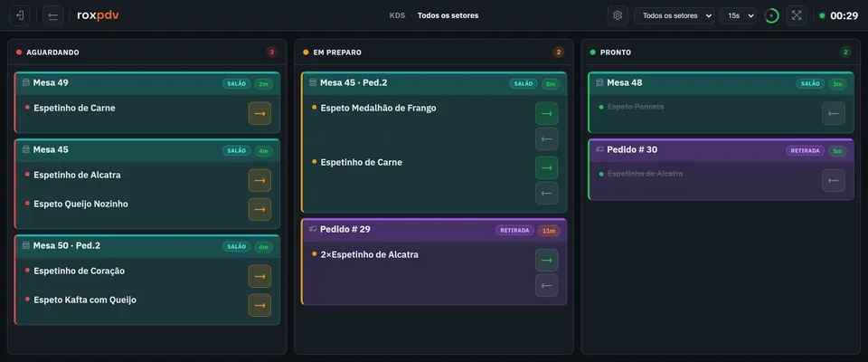This screenshot has width=868, height=362.
Task: Click the PRONTO column title
Action: [616, 52]
